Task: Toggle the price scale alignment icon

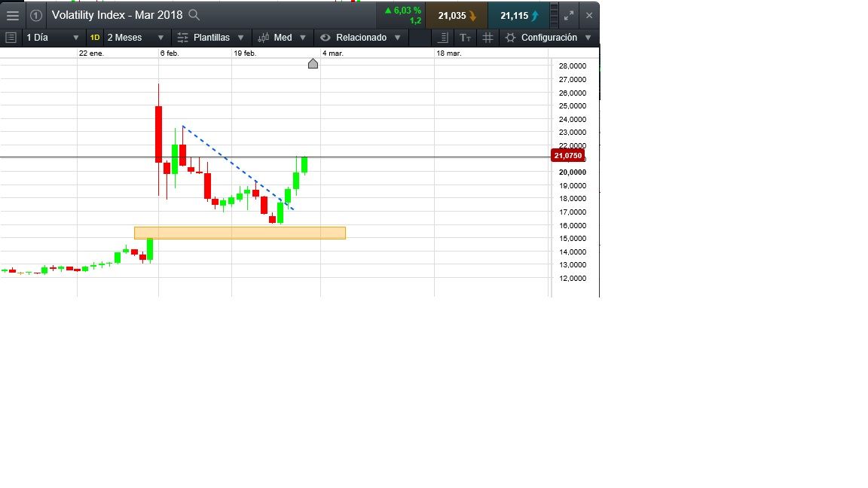Action: [x=443, y=38]
